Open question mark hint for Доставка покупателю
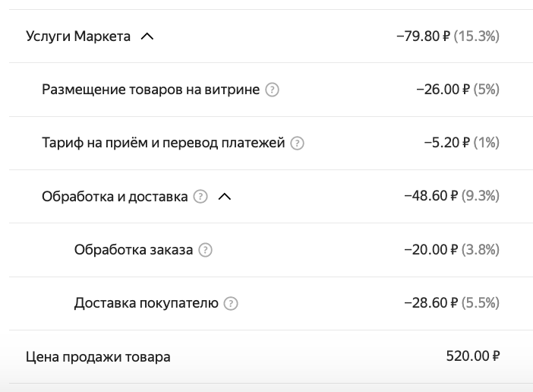This screenshot has width=533, height=392. (x=231, y=303)
